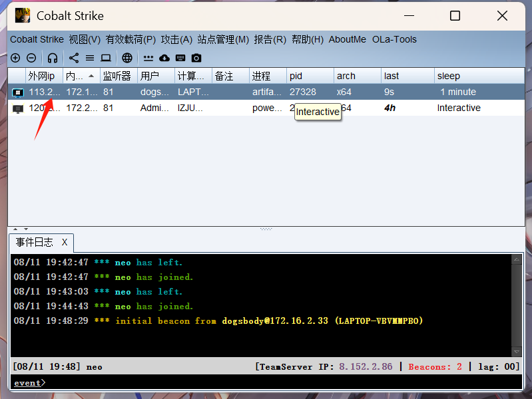Click event log scrollbar down arrow
The height and width of the screenshot is (399, 532).
517,352
